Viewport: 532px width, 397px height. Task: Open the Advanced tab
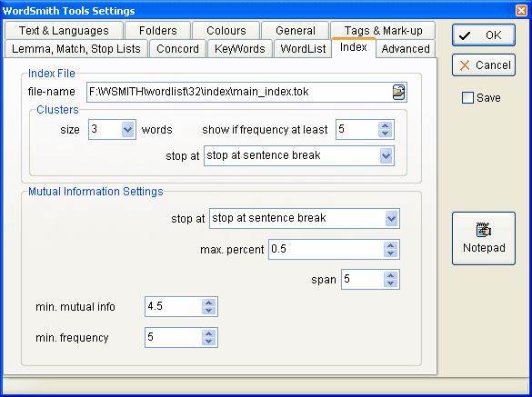406,48
